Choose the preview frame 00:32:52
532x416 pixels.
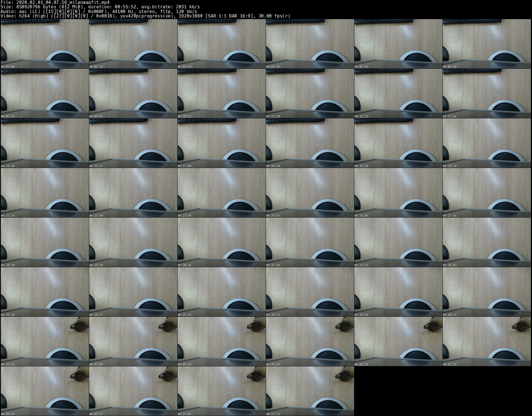pos(398,242)
